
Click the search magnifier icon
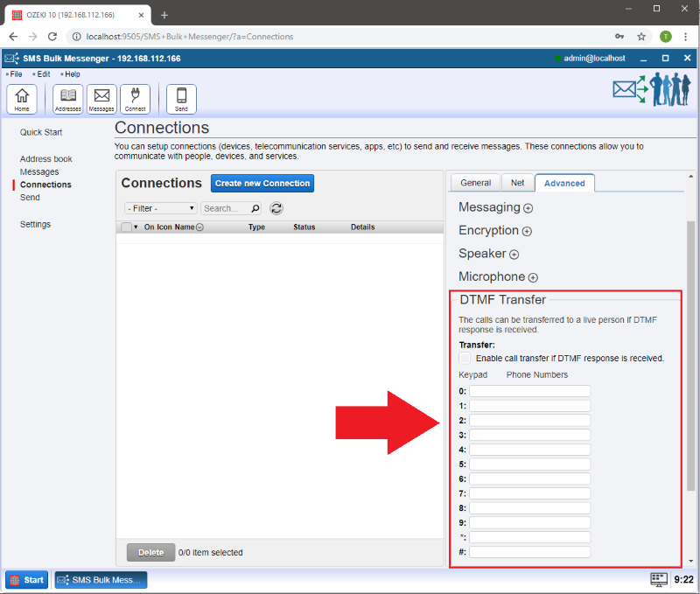click(255, 208)
